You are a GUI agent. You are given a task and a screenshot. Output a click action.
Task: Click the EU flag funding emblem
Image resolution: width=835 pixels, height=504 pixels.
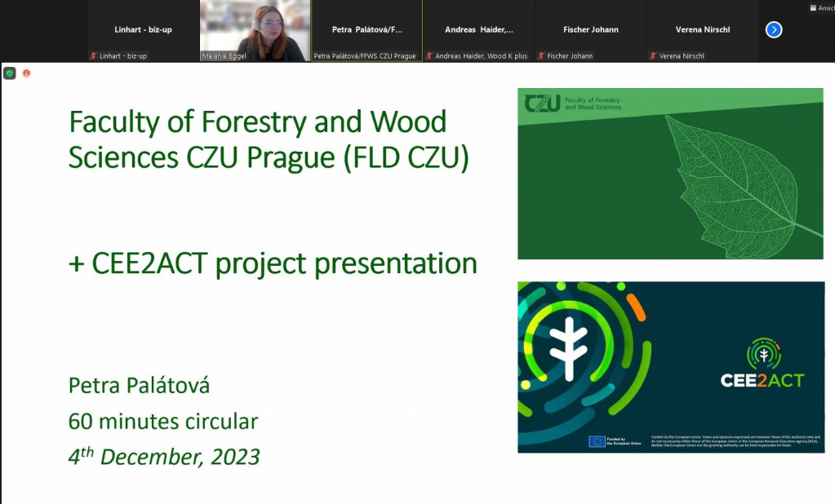(x=597, y=442)
